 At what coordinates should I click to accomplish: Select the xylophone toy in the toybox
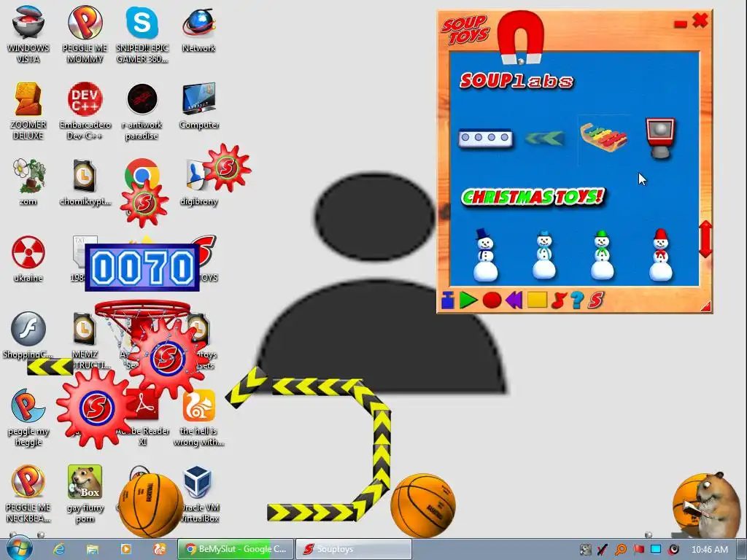[603, 138]
